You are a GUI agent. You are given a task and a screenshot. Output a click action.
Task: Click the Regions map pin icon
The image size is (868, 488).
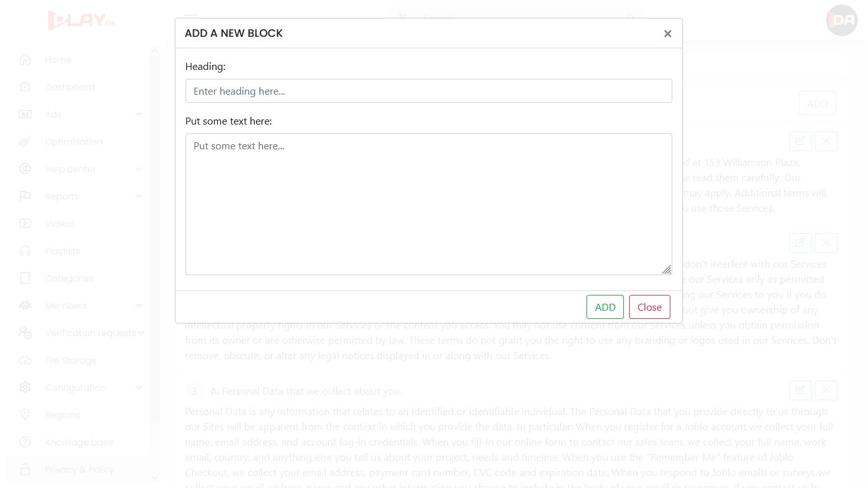point(25,415)
